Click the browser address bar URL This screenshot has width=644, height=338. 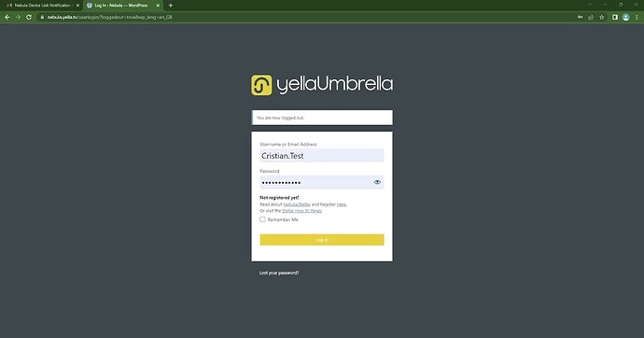tap(109, 17)
